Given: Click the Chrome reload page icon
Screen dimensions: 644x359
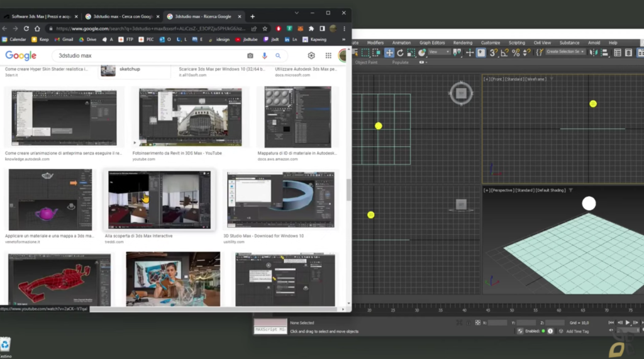Looking at the screenshot, I should (x=26, y=29).
